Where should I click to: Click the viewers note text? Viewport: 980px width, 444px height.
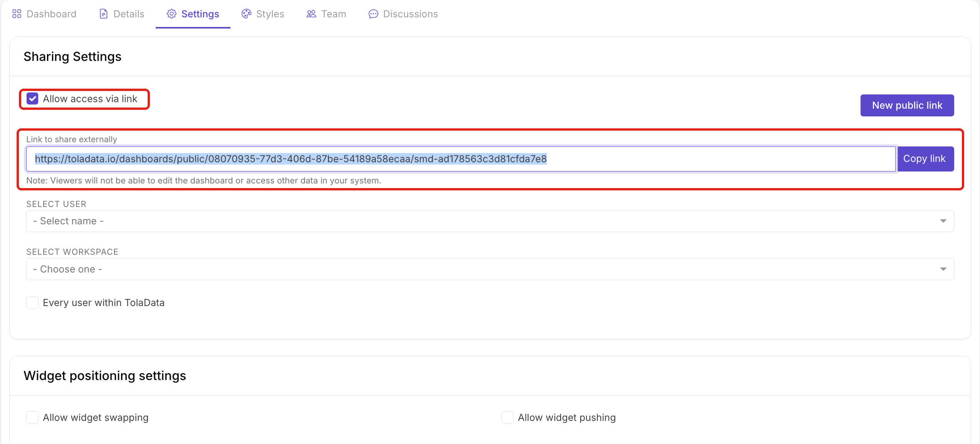[203, 181]
